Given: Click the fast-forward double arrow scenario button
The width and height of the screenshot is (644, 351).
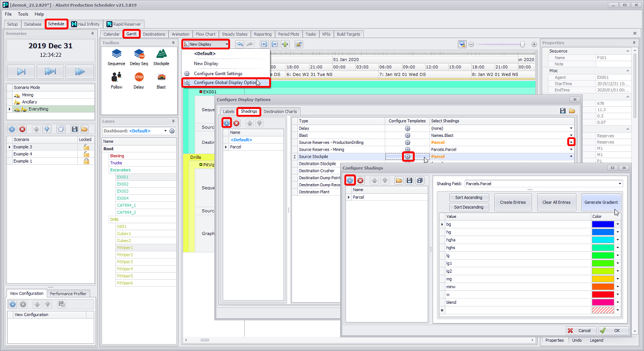Looking at the screenshot, I should (x=50, y=71).
